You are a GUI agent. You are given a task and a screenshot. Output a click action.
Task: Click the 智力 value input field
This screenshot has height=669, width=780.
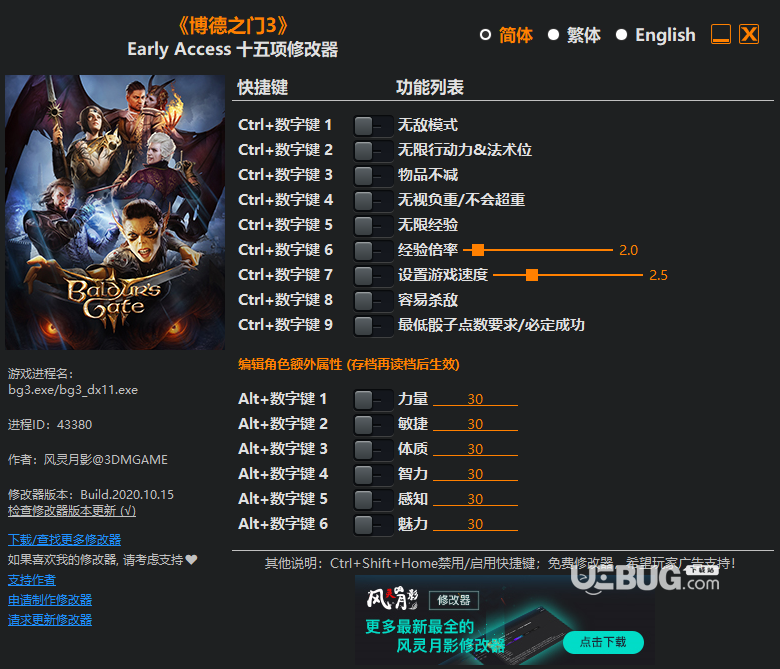point(475,474)
